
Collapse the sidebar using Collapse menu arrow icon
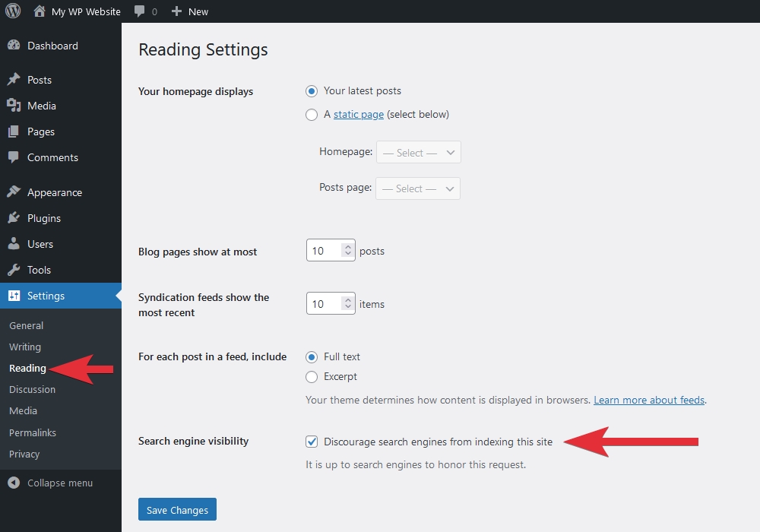14,483
